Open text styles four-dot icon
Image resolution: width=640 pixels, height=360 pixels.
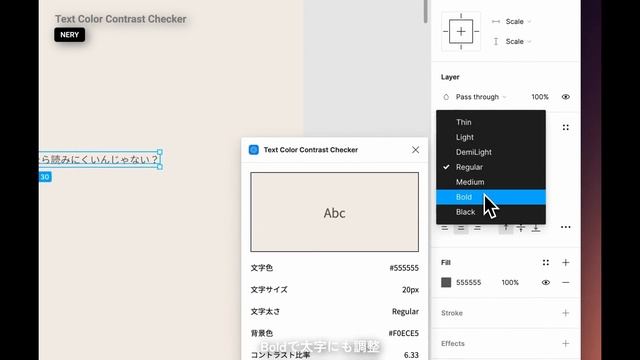565,127
